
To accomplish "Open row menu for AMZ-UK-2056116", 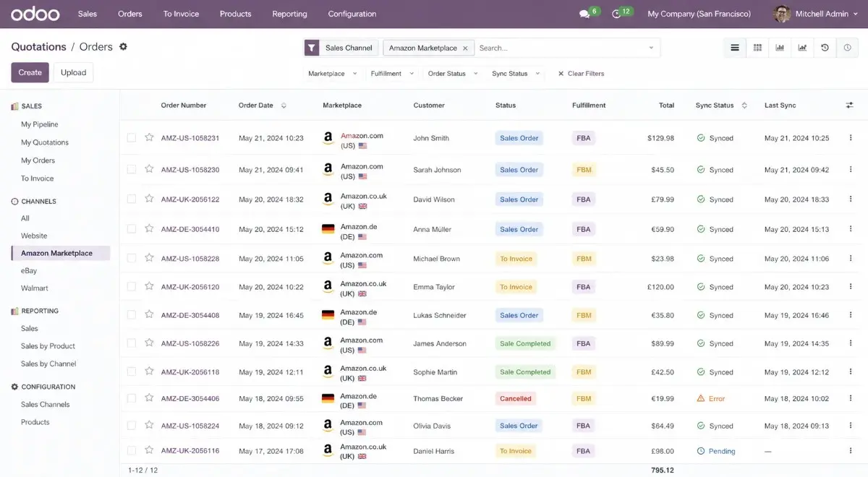I will click(x=850, y=451).
